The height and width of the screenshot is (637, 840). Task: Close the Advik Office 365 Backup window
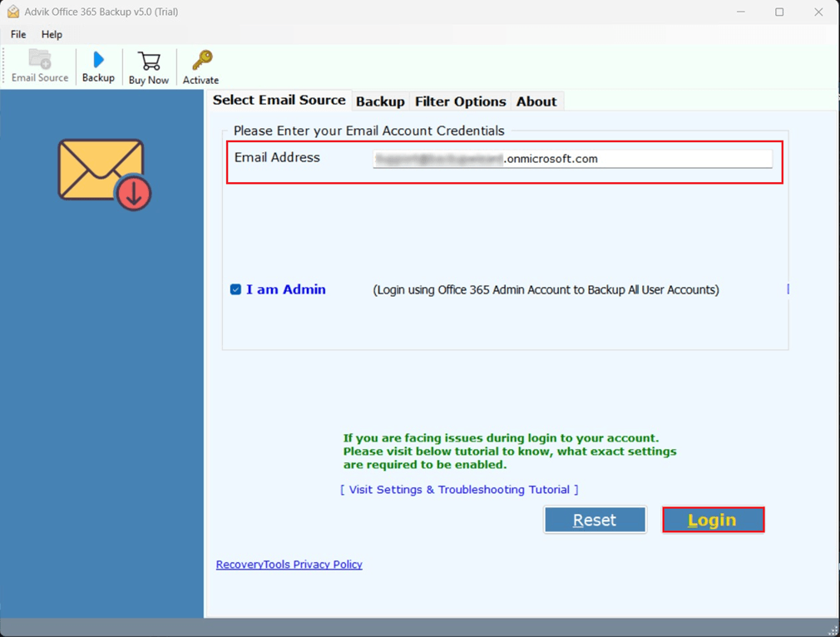818,12
